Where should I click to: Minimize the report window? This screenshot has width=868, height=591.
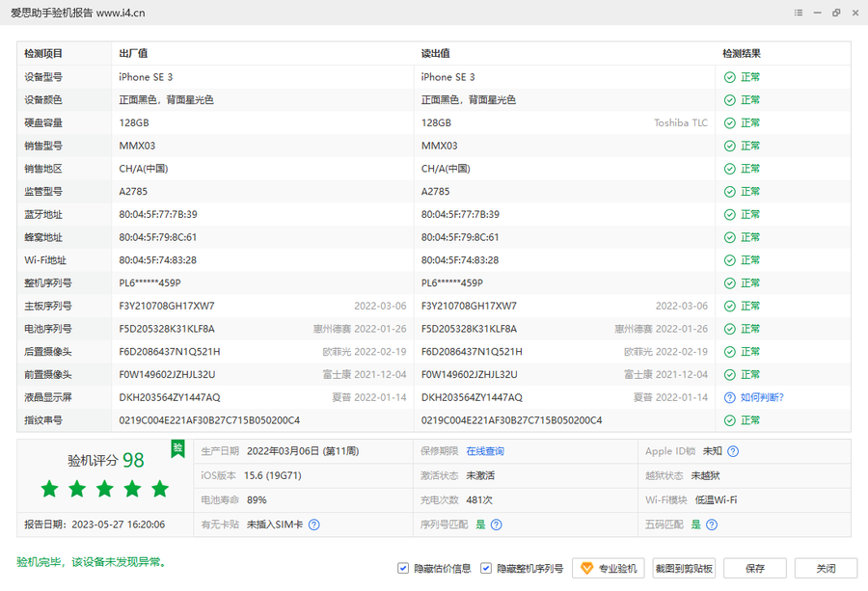(817, 13)
